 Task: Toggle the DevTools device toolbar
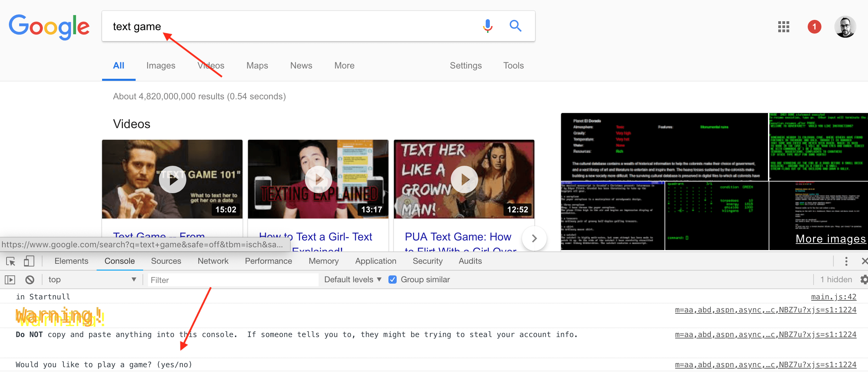click(x=29, y=261)
